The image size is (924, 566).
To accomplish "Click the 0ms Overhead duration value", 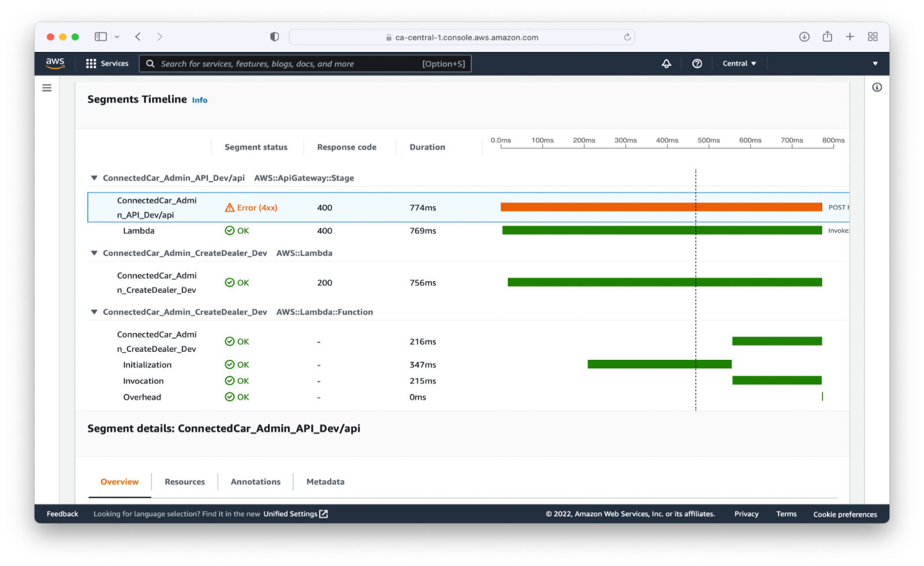I will (x=418, y=397).
